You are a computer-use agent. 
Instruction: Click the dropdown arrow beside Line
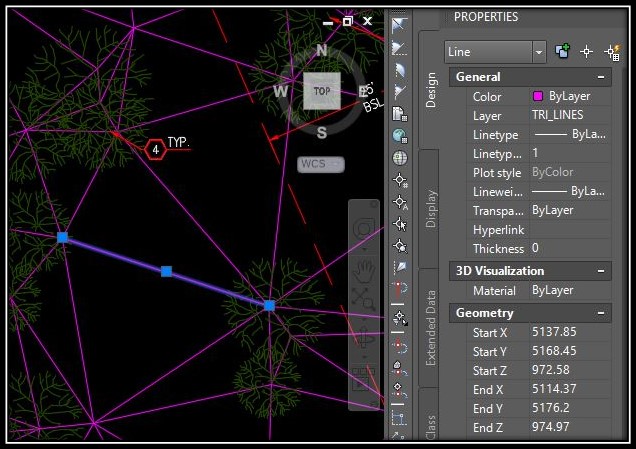(539, 52)
